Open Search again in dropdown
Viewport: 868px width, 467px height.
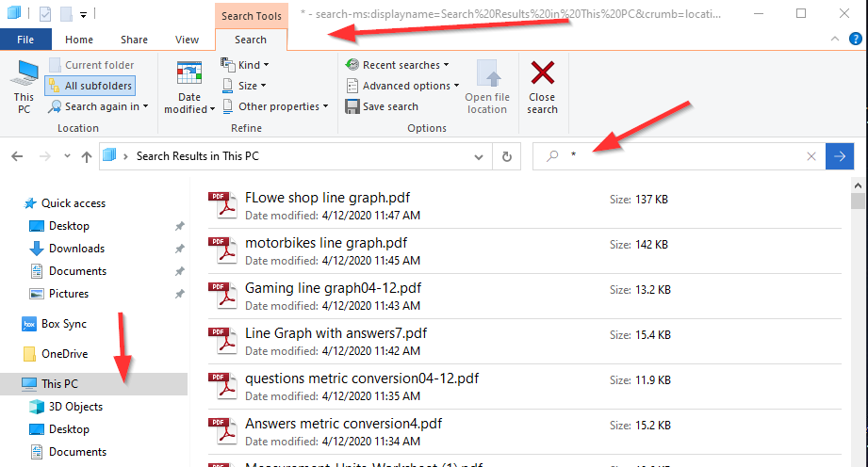98,106
